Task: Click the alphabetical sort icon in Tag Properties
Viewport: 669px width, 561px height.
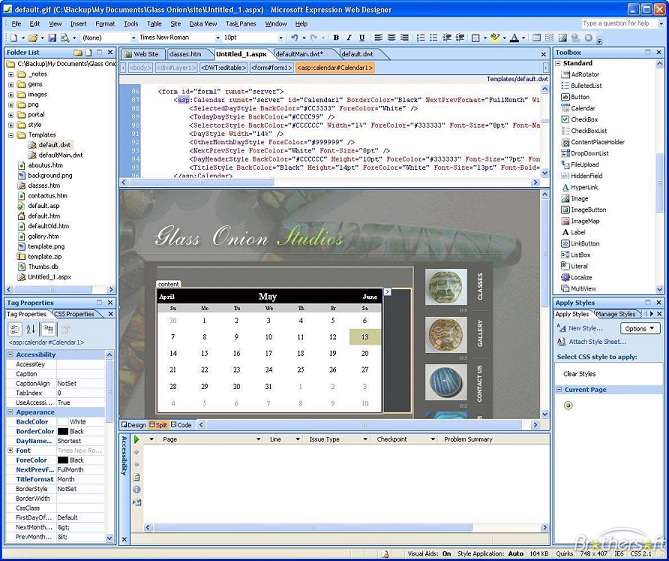Action: point(31,329)
